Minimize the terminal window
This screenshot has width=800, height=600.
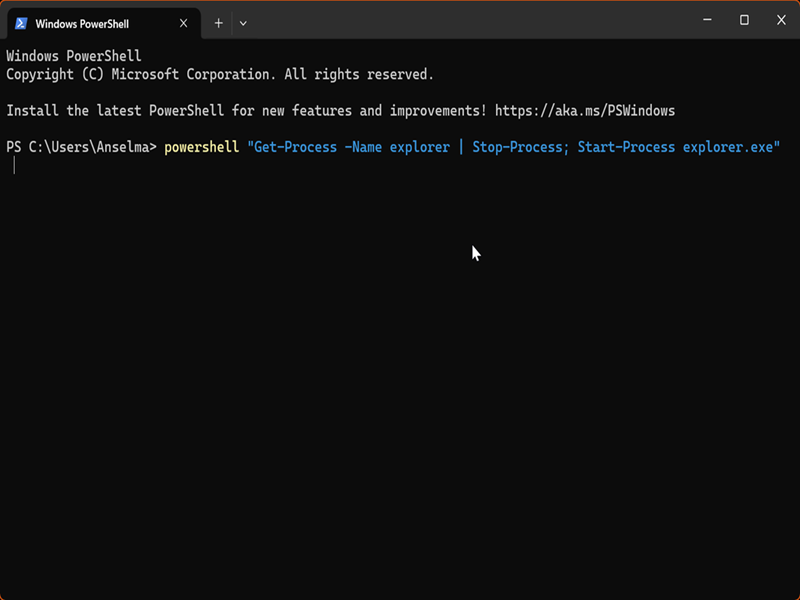(705, 20)
